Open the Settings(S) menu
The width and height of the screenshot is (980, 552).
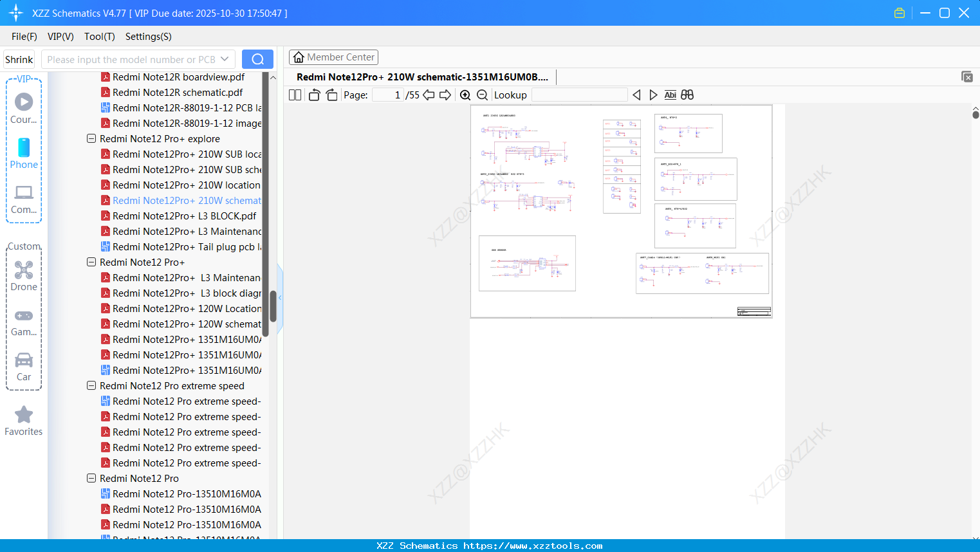point(149,37)
